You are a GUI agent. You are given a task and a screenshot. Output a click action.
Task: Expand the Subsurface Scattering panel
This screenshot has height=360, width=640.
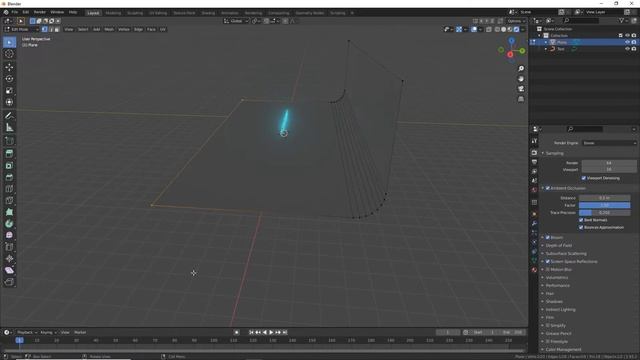pyautogui.click(x=566, y=253)
